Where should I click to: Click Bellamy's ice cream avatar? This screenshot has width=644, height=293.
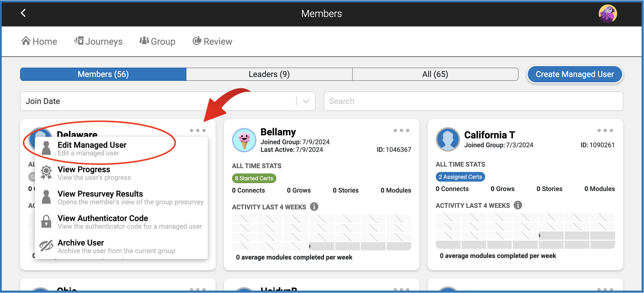(244, 140)
